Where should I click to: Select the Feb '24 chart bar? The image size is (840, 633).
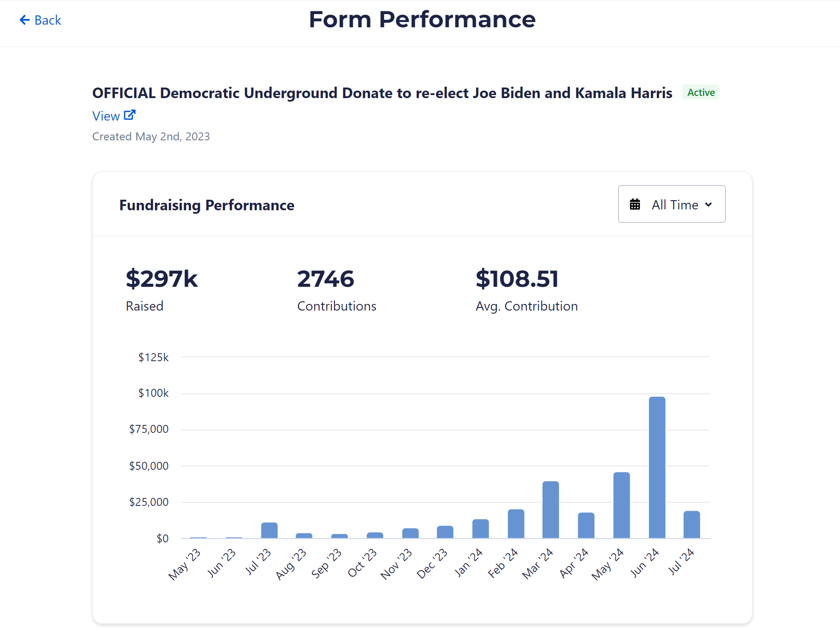tap(516, 523)
